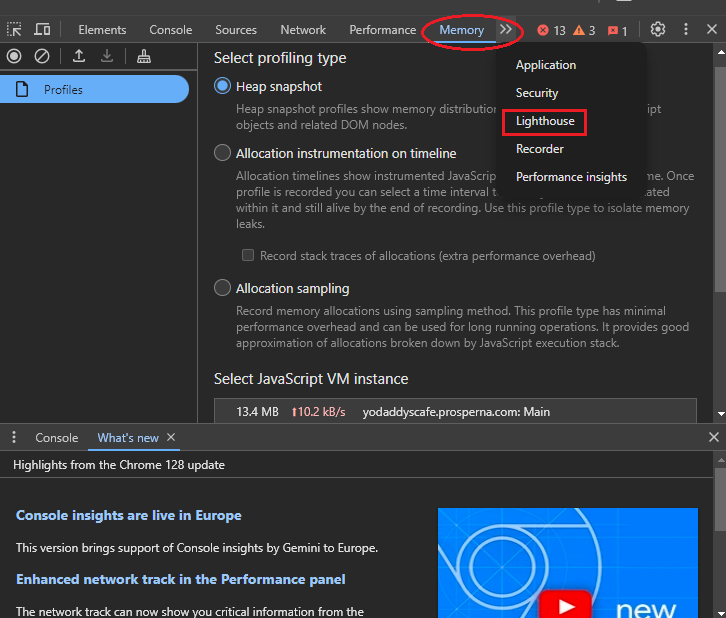
Task: Switch to the drawer Console tab
Action: tap(56, 437)
